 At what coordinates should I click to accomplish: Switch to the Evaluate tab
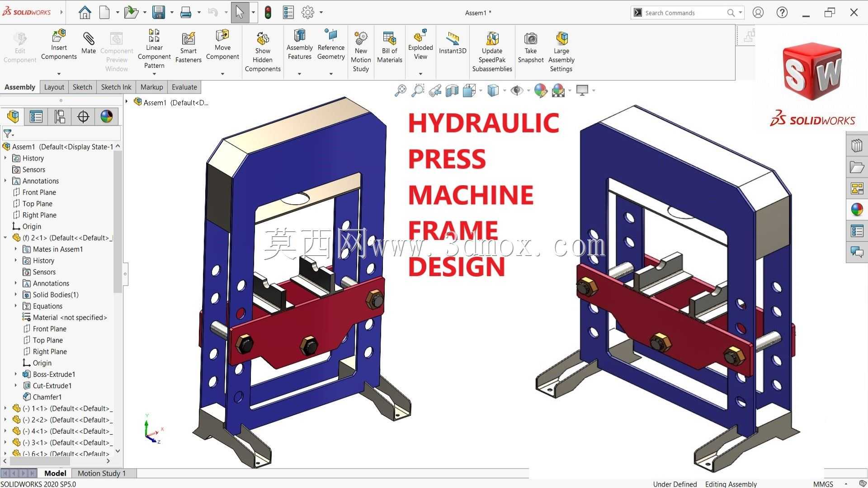click(x=184, y=87)
